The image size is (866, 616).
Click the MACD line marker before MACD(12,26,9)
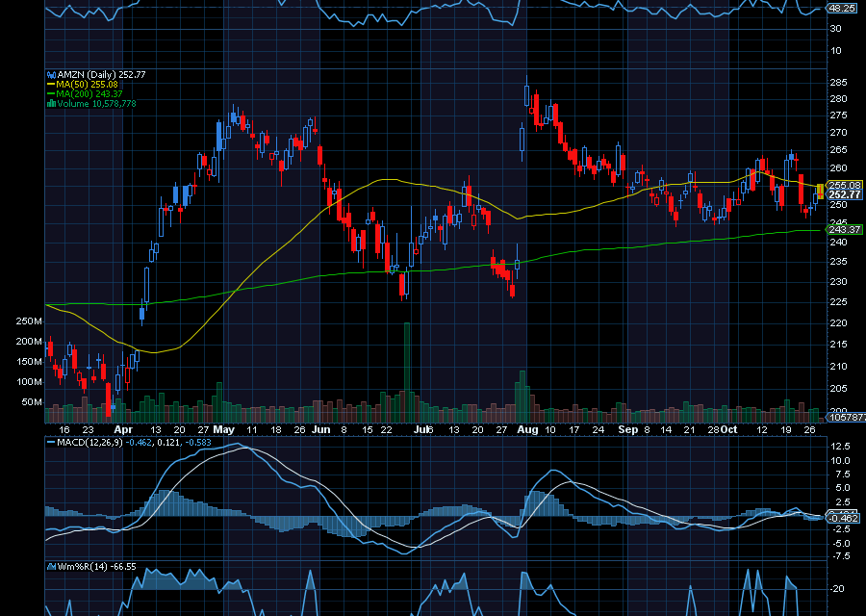(x=51, y=443)
